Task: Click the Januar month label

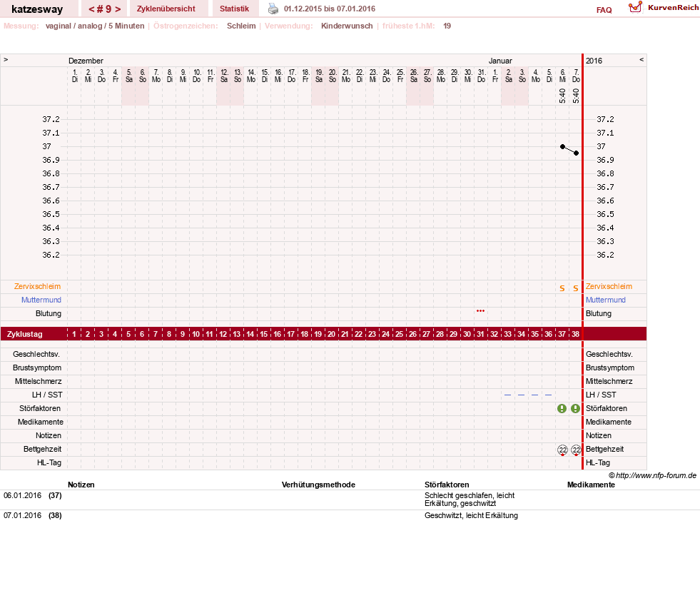Action: [x=500, y=61]
